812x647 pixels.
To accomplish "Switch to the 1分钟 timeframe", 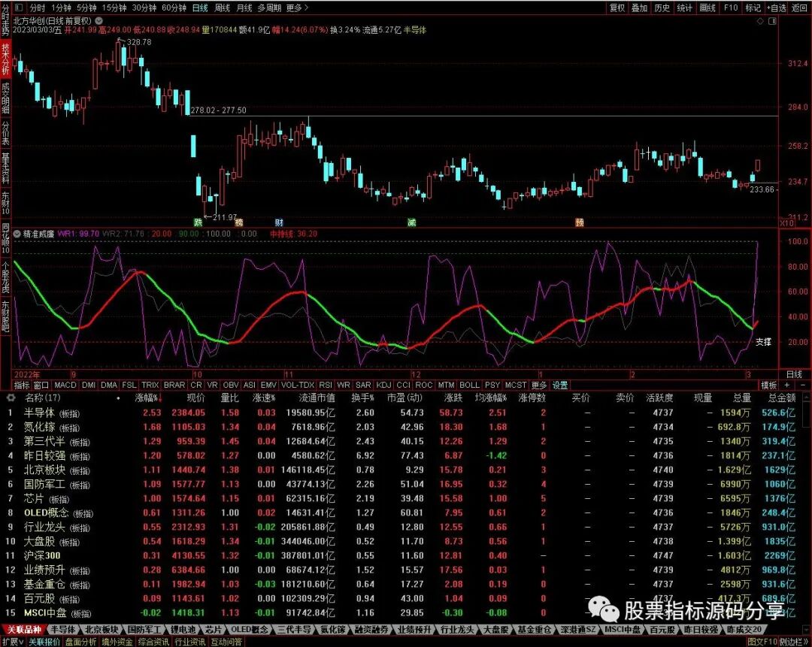I will pos(61,8).
